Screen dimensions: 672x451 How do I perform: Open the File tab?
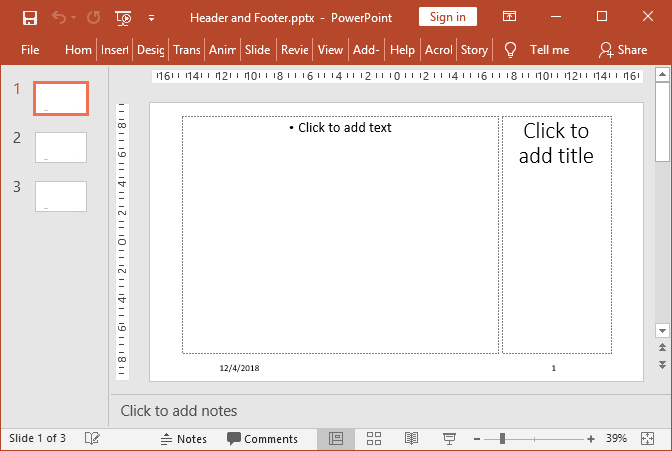click(30, 49)
